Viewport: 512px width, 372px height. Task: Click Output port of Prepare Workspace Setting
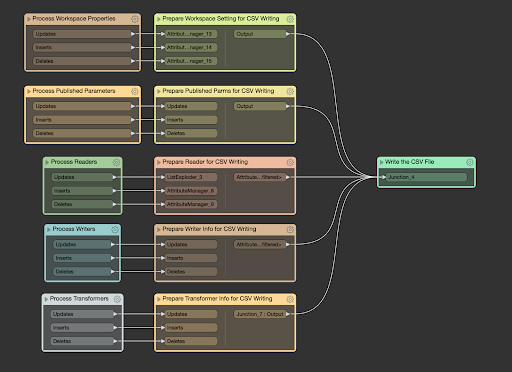click(260, 34)
